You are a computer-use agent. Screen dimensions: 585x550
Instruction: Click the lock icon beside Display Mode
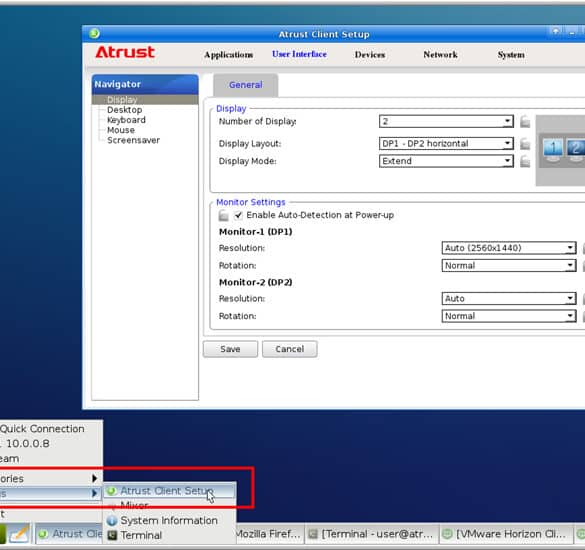click(525, 161)
